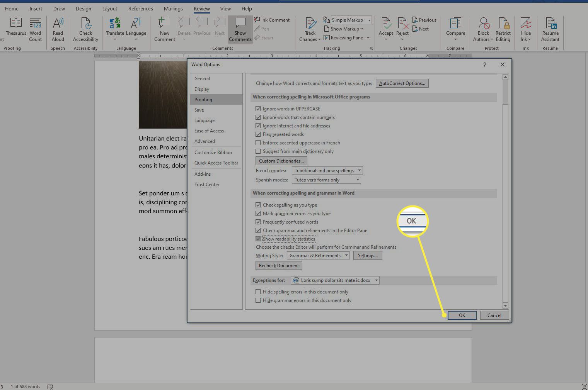
Task: Open the Thesaurus tool
Action: (16, 27)
